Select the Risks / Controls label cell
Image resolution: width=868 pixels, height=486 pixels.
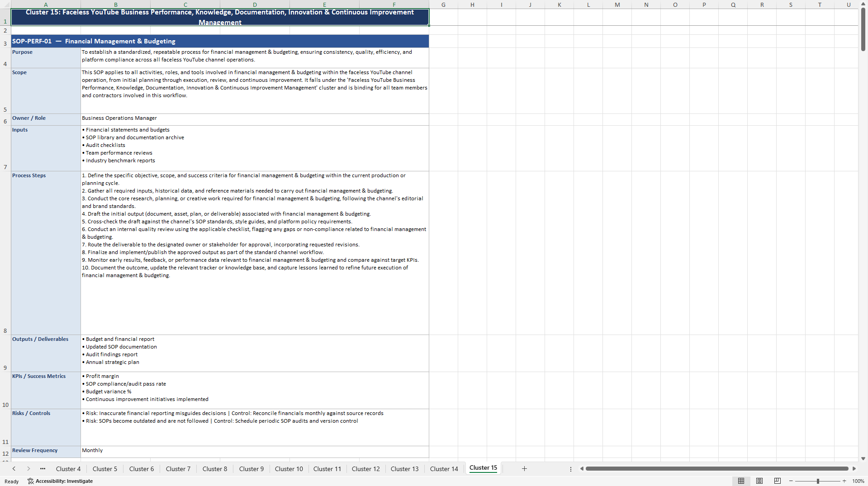click(x=46, y=427)
